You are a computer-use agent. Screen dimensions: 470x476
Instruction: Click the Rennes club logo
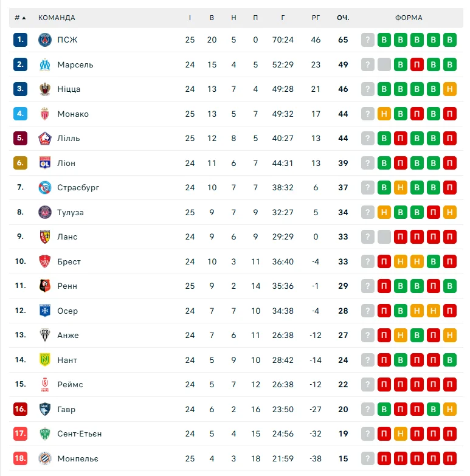[45, 286]
